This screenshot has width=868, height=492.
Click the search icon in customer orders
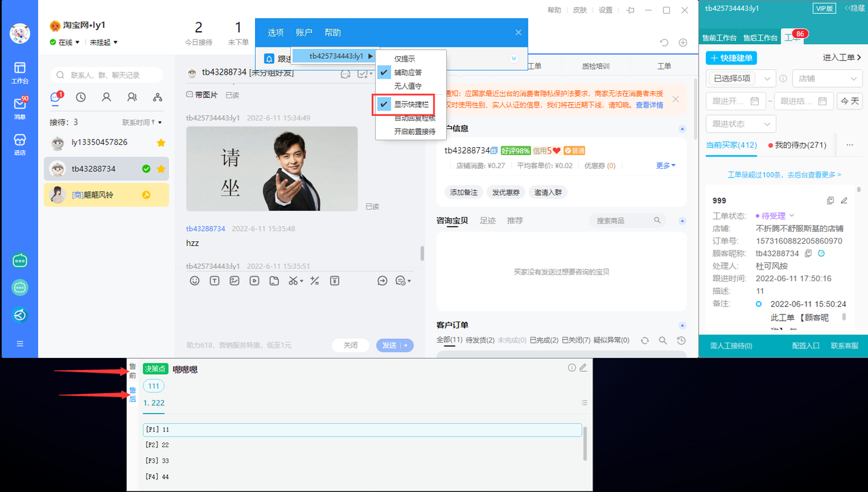[x=663, y=340]
